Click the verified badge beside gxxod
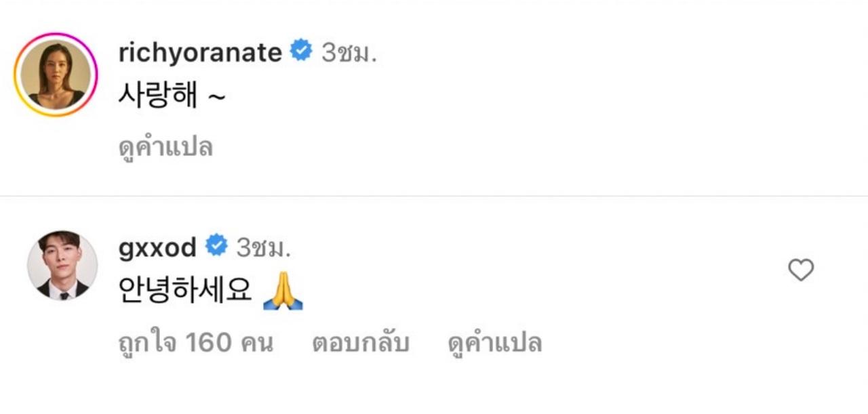 click(216, 247)
